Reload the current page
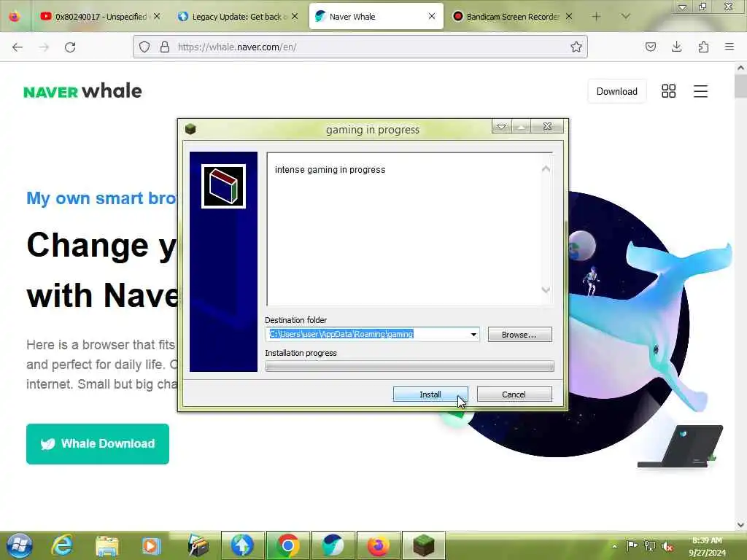This screenshot has width=747, height=560. 70,47
